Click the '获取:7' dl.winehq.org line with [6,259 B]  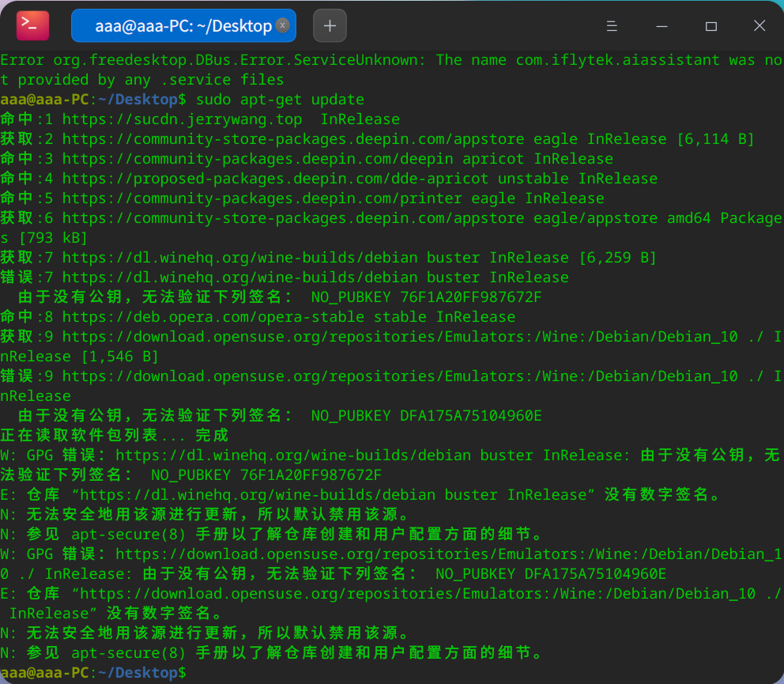click(x=328, y=258)
